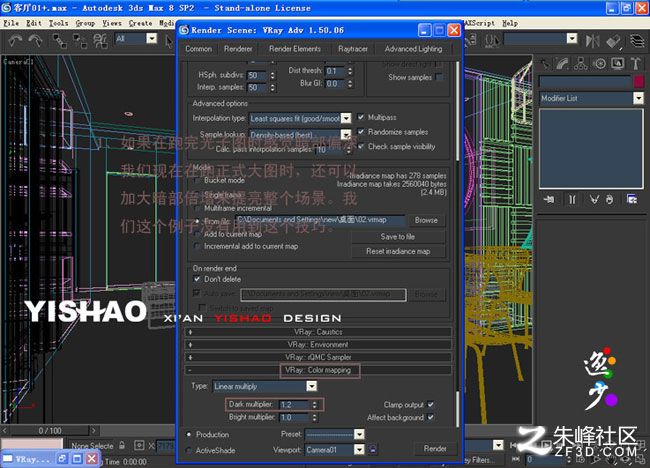This screenshot has height=468, width=650.
Task: Open the Preset dropdown
Action: point(359,434)
